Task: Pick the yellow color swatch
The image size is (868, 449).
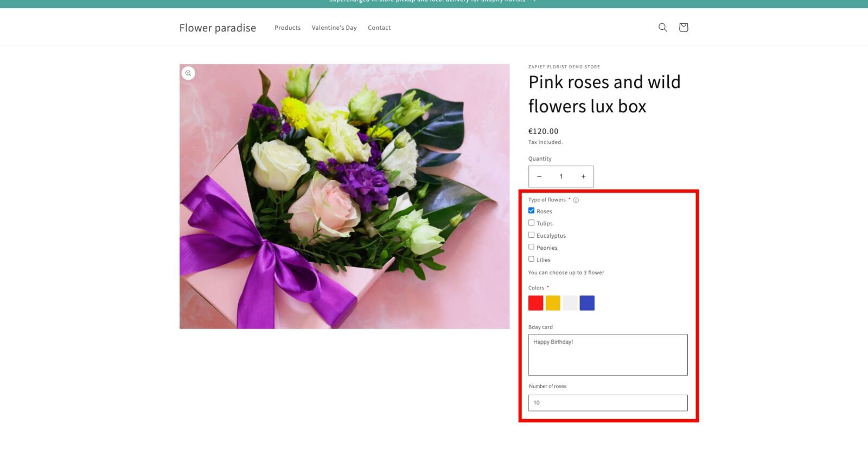Action: pyautogui.click(x=553, y=303)
